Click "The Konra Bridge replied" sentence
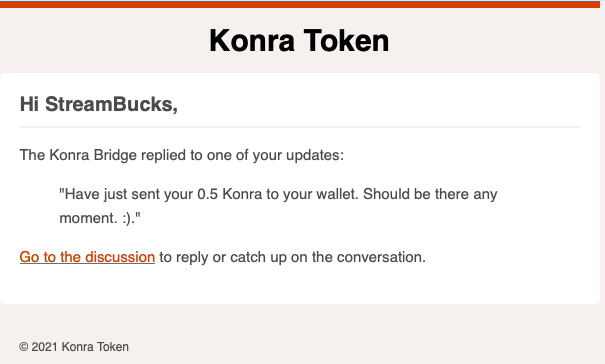This screenshot has width=605, height=364. click(182, 155)
